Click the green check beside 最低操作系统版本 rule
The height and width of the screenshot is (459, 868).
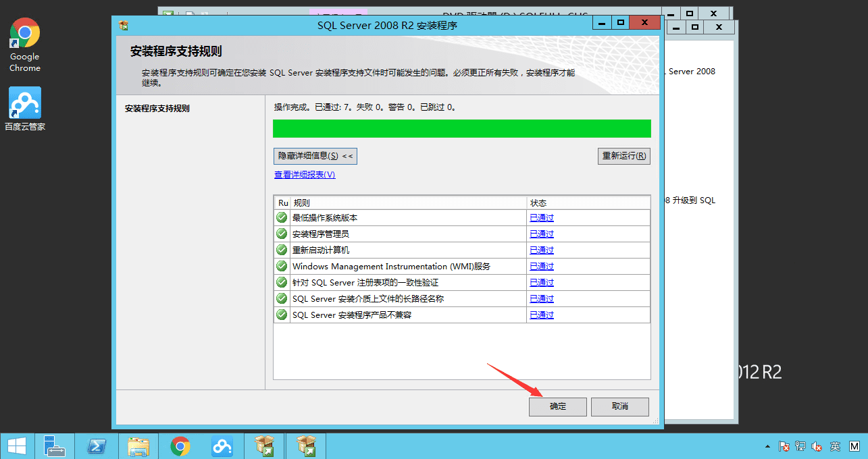tap(282, 217)
